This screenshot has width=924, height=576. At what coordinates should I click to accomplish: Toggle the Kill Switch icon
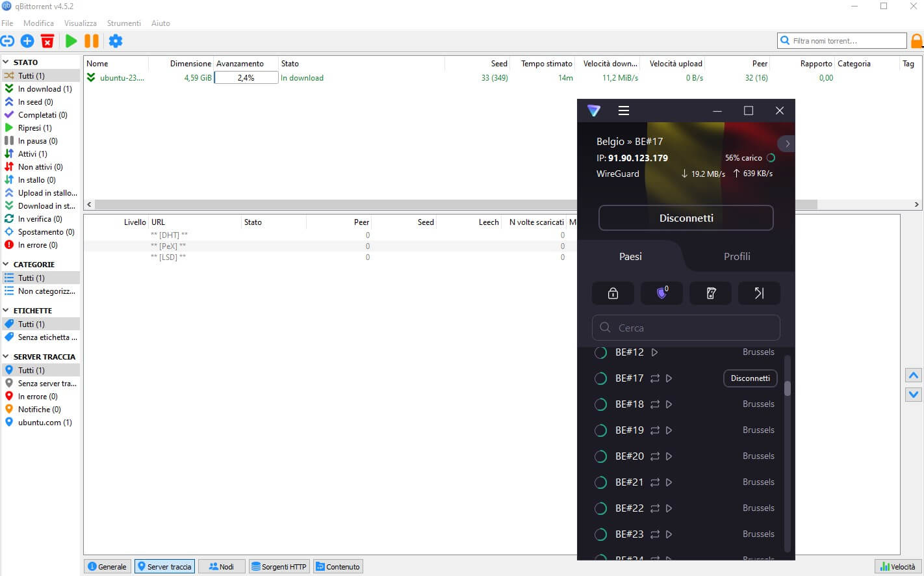click(x=711, y=293)
